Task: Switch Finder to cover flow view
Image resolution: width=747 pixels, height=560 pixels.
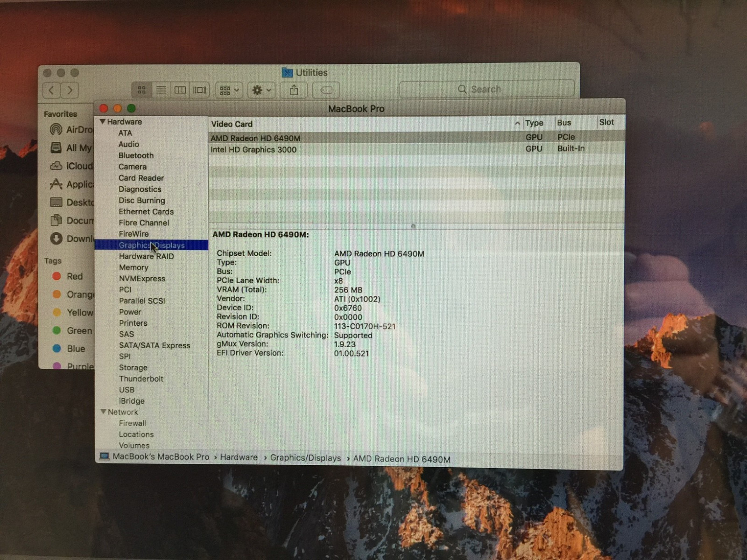Action: [x=199, y=90]
